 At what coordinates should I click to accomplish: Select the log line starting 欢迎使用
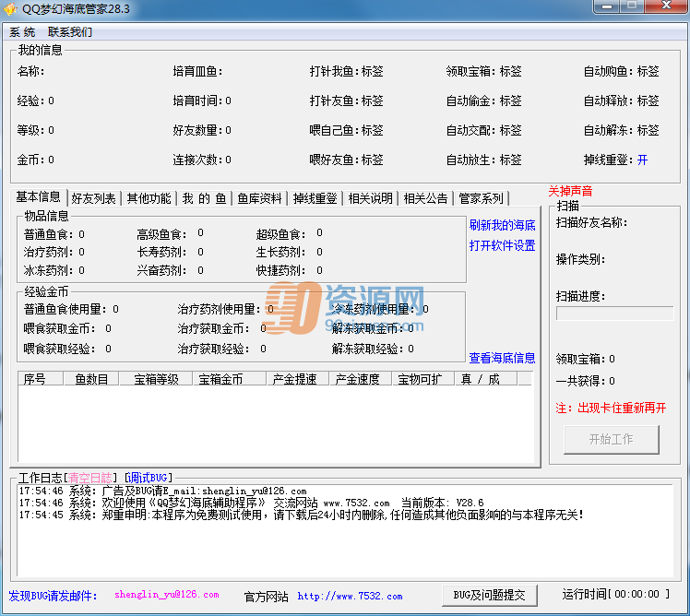(x=251, y=503)
